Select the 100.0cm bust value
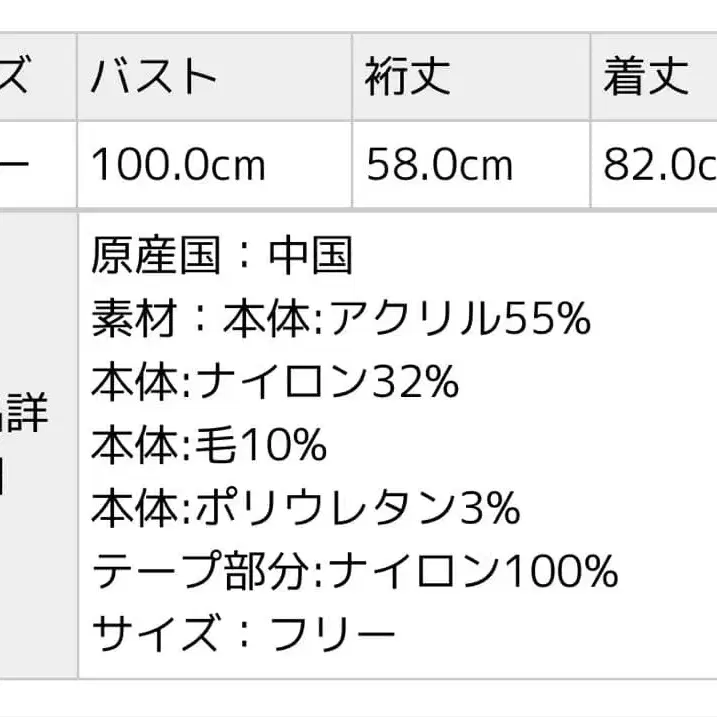Viewport: 717px width, 717px height. pos(178,164)
